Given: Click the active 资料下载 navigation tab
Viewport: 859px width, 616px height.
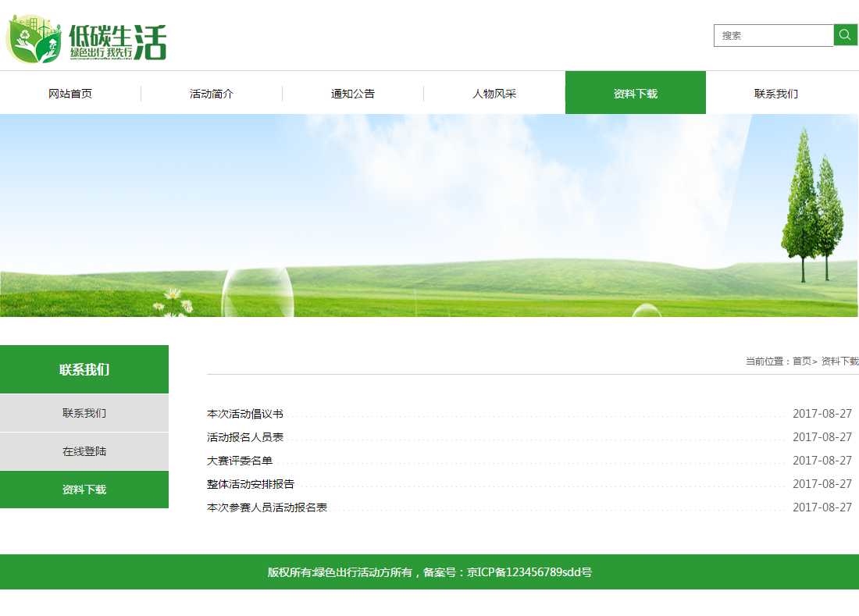Looking at the screenshot, I should point(636,94).
